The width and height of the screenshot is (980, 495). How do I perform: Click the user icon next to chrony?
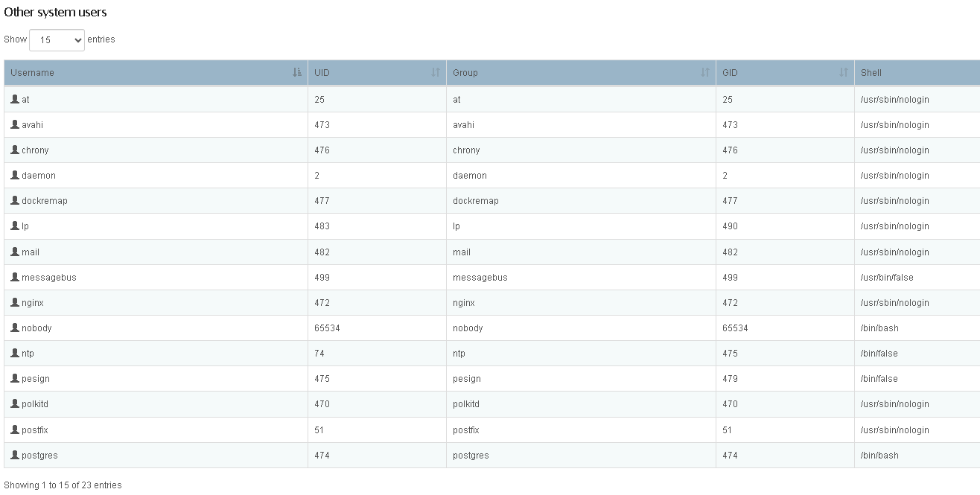(15, 150)
